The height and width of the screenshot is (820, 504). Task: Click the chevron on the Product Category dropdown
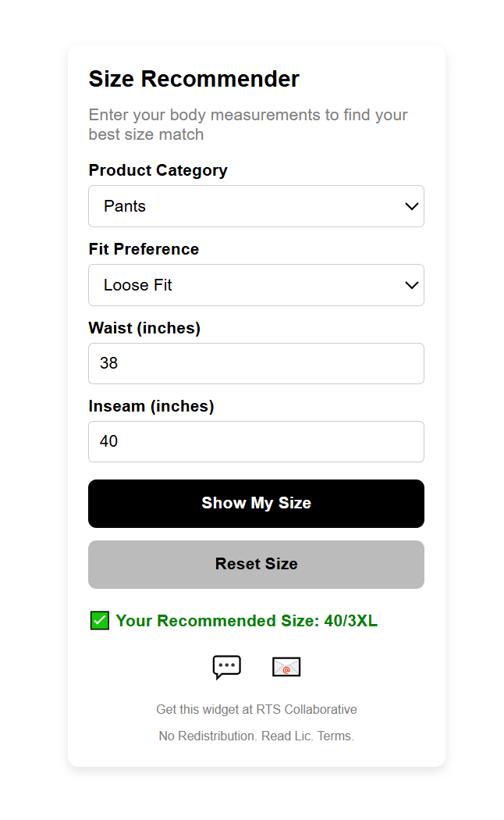[412, 206]
